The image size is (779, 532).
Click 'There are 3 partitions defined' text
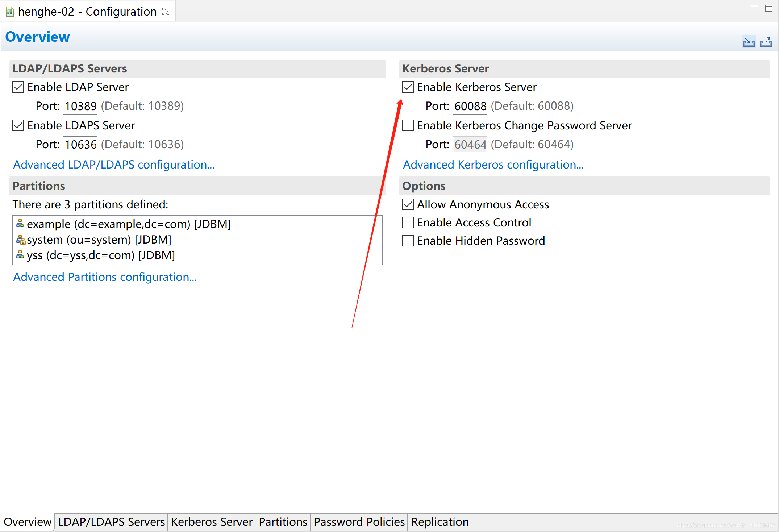[91, 204]
